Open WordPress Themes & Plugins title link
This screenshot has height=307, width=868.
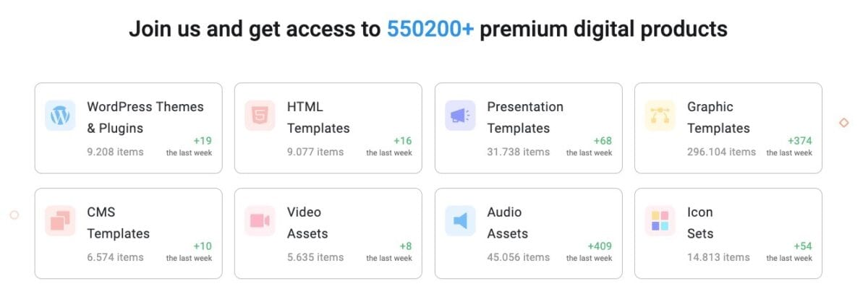coord(145,117)
